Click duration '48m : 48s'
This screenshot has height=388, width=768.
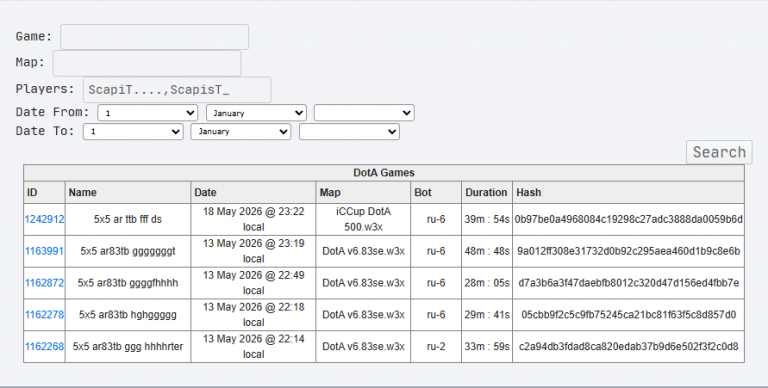tap(487, 251)
